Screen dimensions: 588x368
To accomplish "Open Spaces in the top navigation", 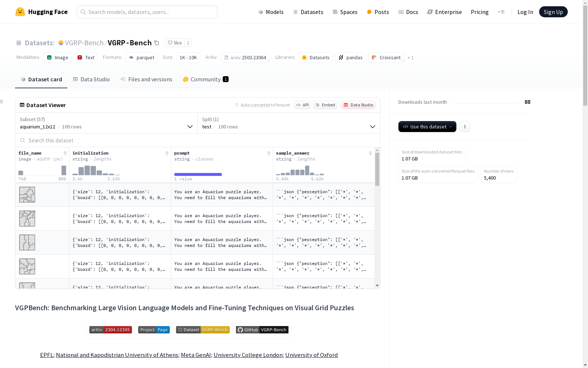I will [345, 12].
